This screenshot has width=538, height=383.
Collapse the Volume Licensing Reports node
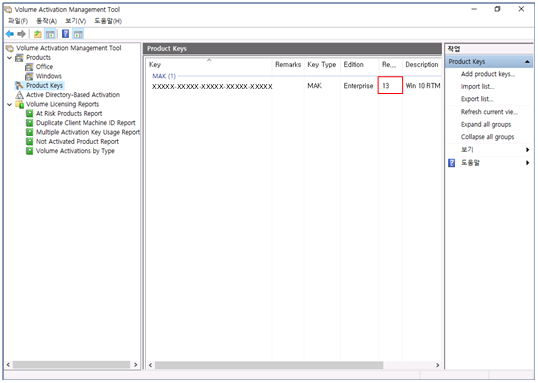point(10,104)
